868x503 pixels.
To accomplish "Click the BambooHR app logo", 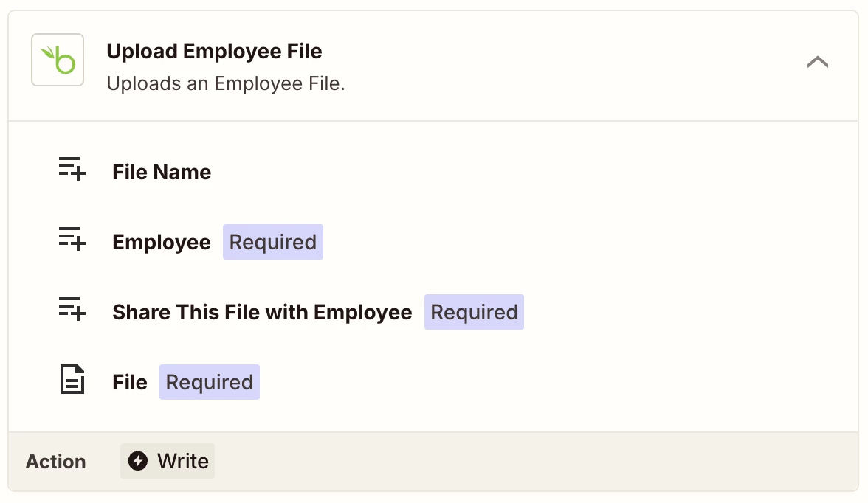I will coord(58,60).
